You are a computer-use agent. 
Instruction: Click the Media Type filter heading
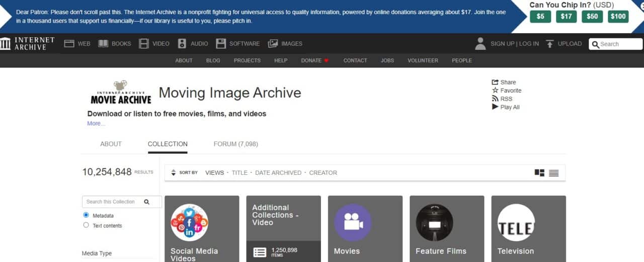click(97, 253)
